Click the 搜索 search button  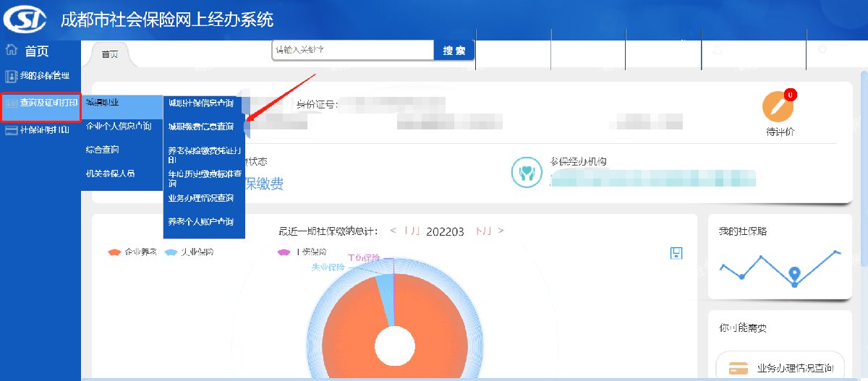pos(454,51)
